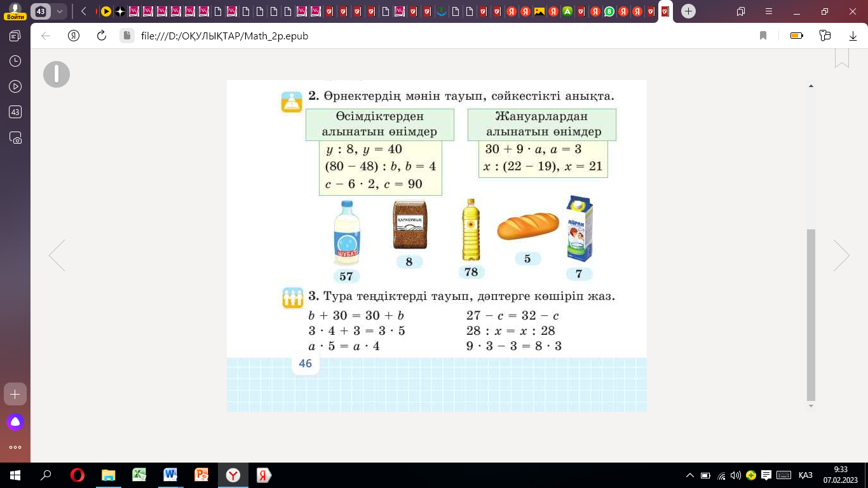Image resolution: width=868 pixels, height=488 pixels.
Task: Open Excel from the taskbar
Action: 139,475
